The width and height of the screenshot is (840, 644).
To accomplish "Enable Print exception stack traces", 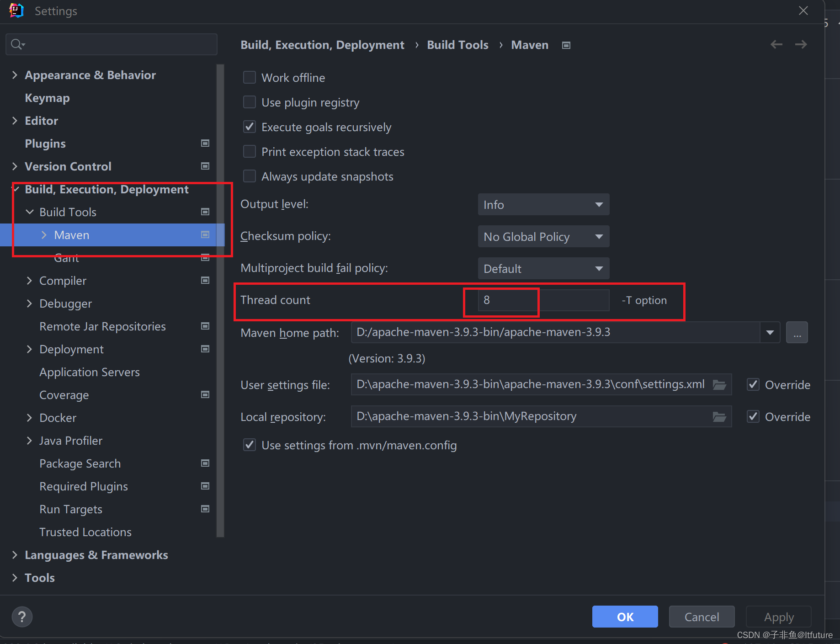I will click(250, 151).
